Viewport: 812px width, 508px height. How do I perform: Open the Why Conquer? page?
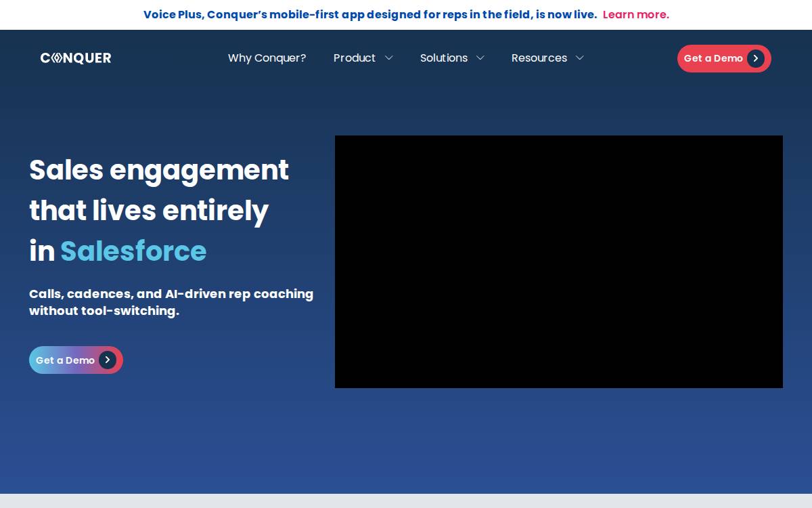coord(267,58)
